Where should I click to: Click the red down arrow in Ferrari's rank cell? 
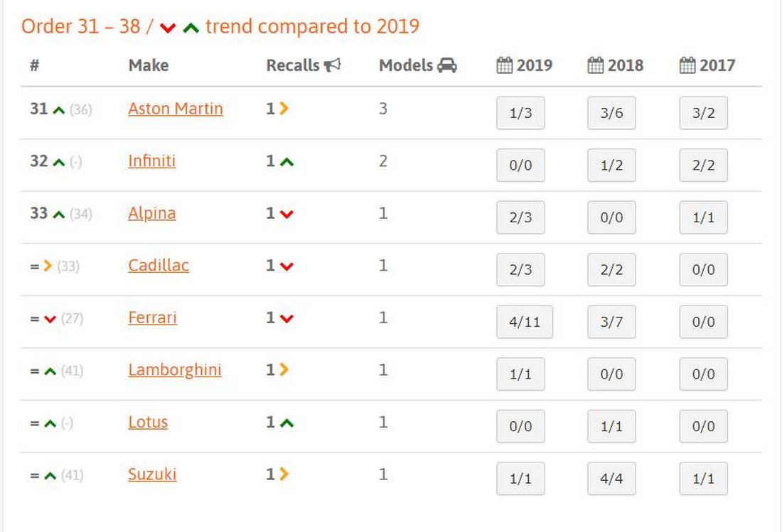50,319
